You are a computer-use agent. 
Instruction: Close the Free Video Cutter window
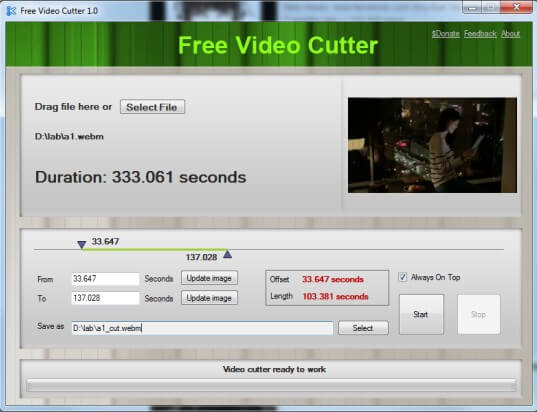516,7
